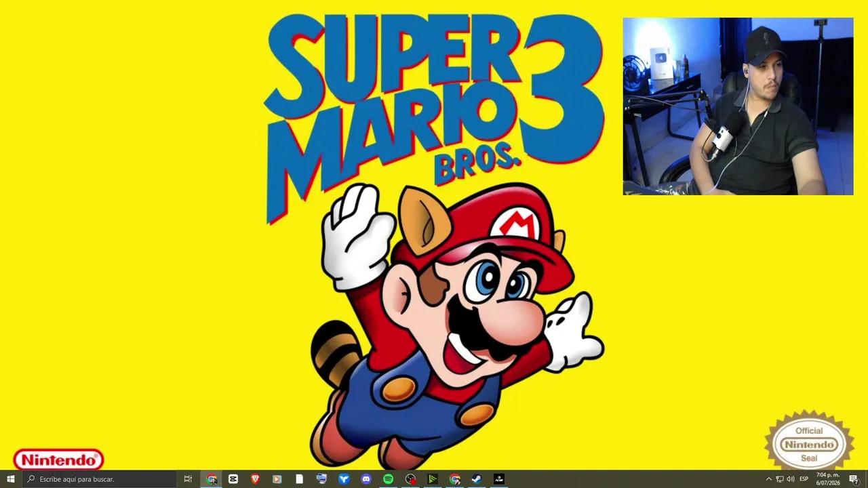The image size is (868, 488).
Task: Open the Chrome icon beside Task View
Action: click(212, 479)
